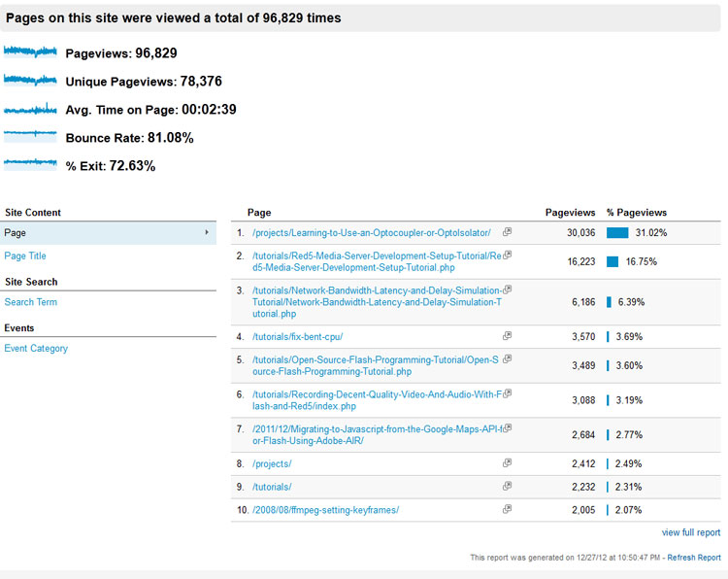Click the Refresh Report link
728x579 pixels.
(694, 558)
